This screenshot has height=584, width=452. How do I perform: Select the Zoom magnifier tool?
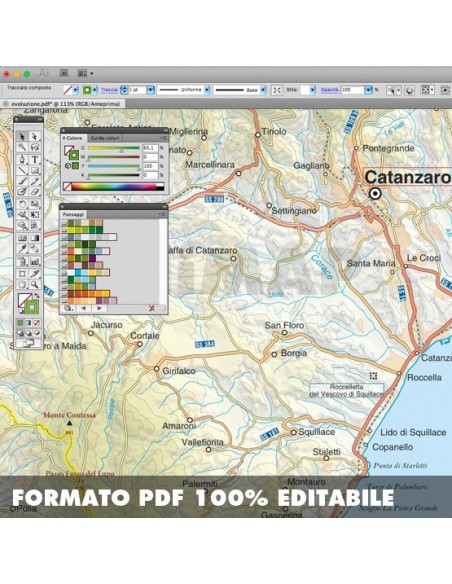pyautogui.click(x=35, y=285)
